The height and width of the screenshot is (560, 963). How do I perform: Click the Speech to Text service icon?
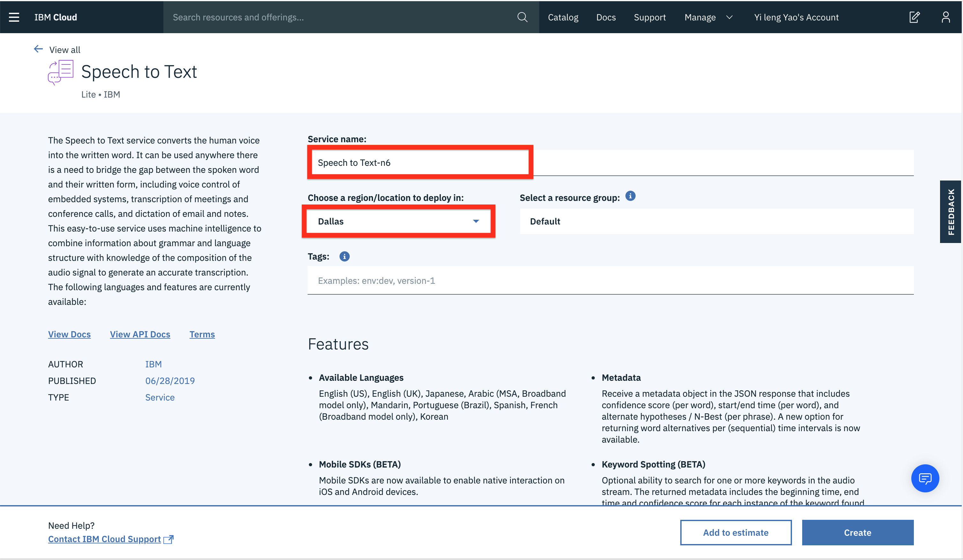(x=61, y=72)
